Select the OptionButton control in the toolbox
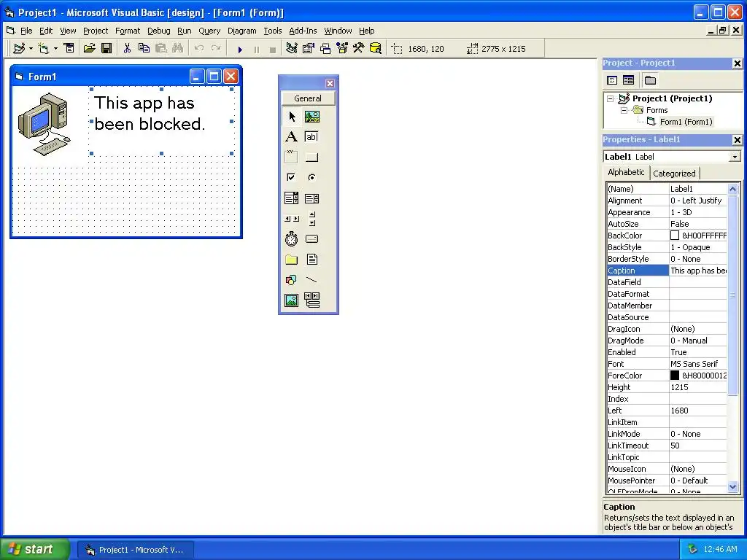 (x=312, y=178)
